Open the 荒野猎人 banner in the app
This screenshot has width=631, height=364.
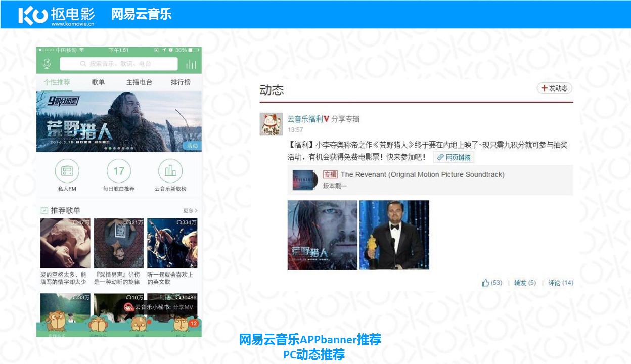coord(119,121)
